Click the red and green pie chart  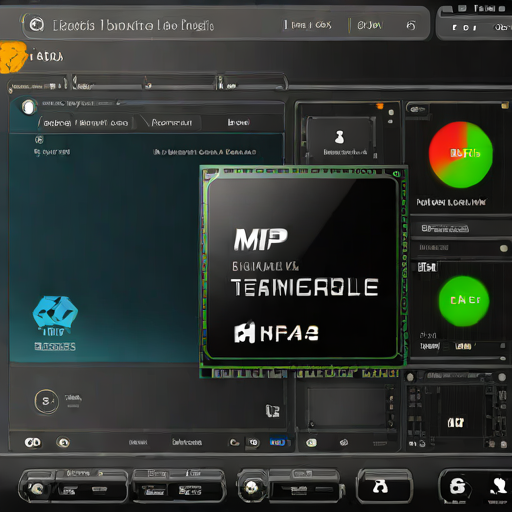pos(461,154)
